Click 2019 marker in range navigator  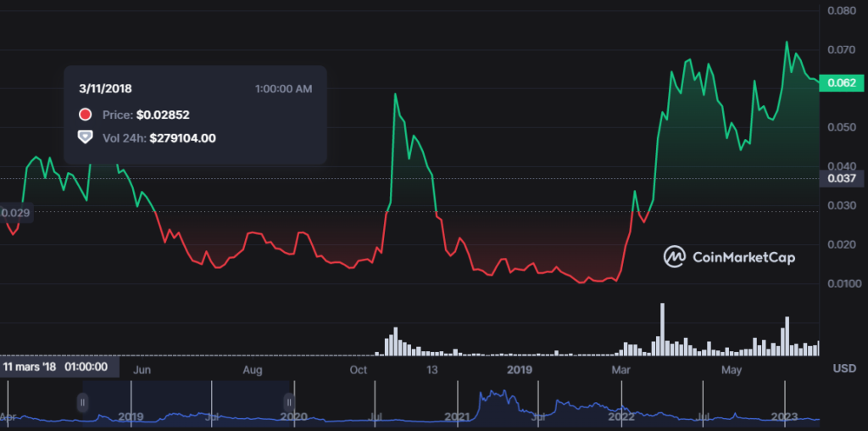coord(131,416)
